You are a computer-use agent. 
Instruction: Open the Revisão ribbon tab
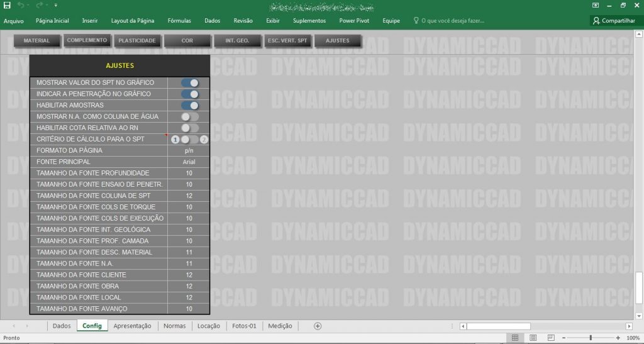243,21
